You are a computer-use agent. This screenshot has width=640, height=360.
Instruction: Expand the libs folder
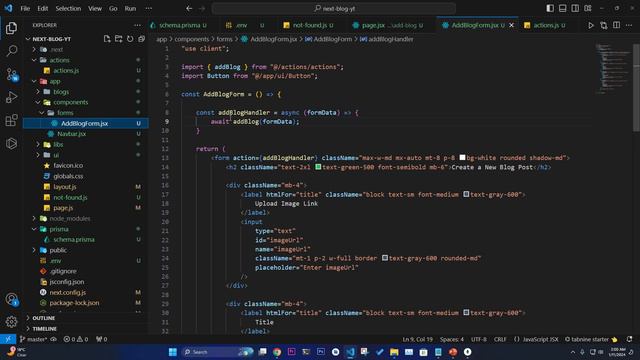[38, 144]
